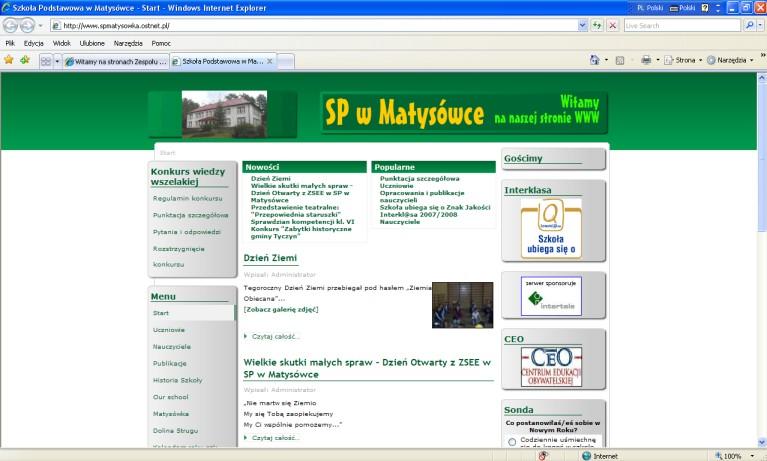Click the Favorites Center star icon
This screenshot has width=767, height=461.
click(8, 60)
